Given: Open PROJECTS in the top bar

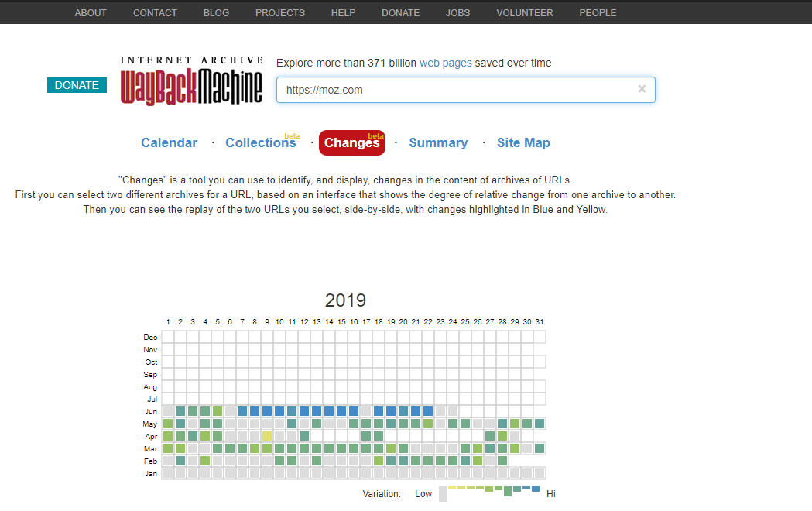Looking at the screenshot, I should click(x=279, y=13).
